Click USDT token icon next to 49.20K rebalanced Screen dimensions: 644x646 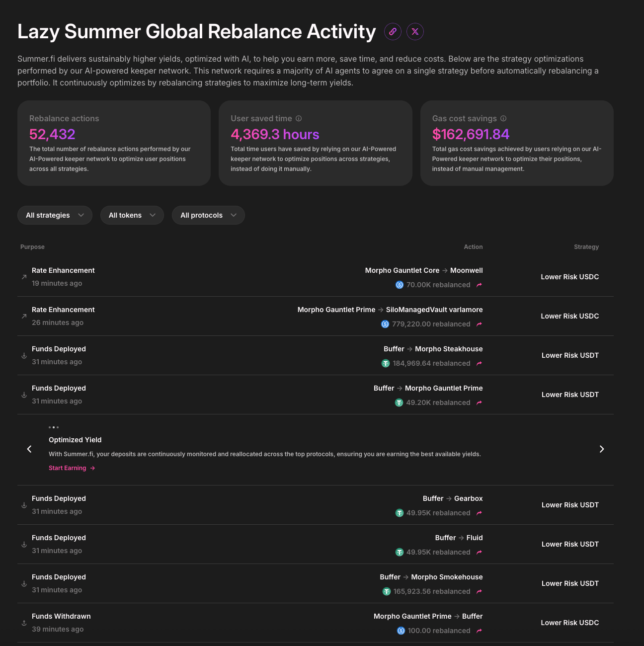(399, 403)
